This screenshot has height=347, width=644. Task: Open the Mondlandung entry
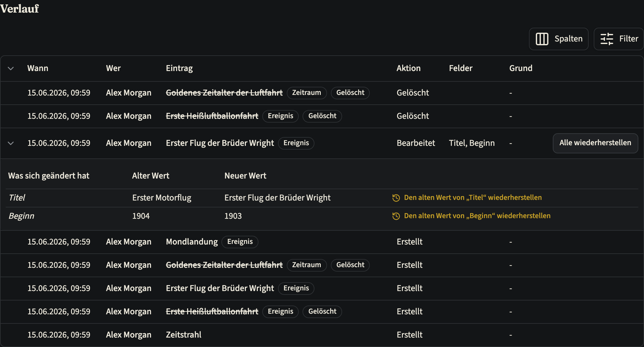(192, 242)
